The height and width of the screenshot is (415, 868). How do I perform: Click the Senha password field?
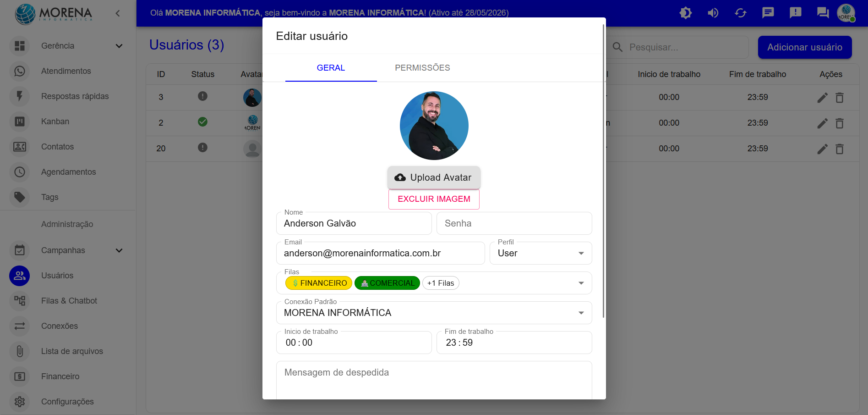[514, 223]
